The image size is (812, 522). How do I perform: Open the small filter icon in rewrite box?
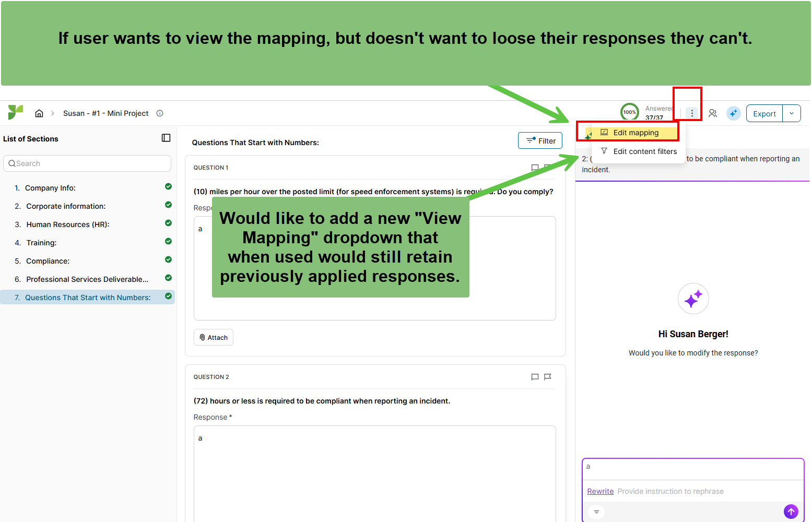pyautogui.click(x=596, y=512)
